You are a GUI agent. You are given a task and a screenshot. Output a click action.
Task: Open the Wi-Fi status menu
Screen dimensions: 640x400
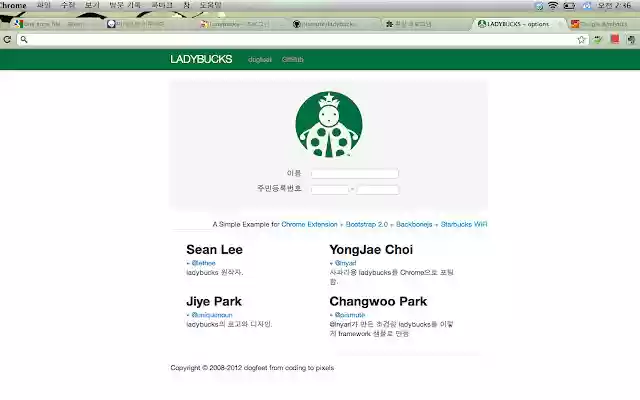coord(553,5)
